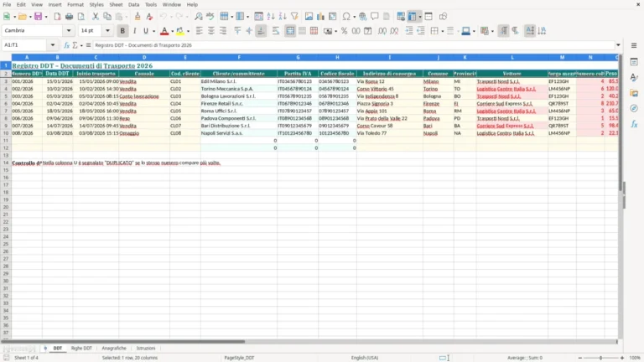Viewport: 644px width, 362px height.
Task: Expand the formula bar
Action: [x=618, y=45]
